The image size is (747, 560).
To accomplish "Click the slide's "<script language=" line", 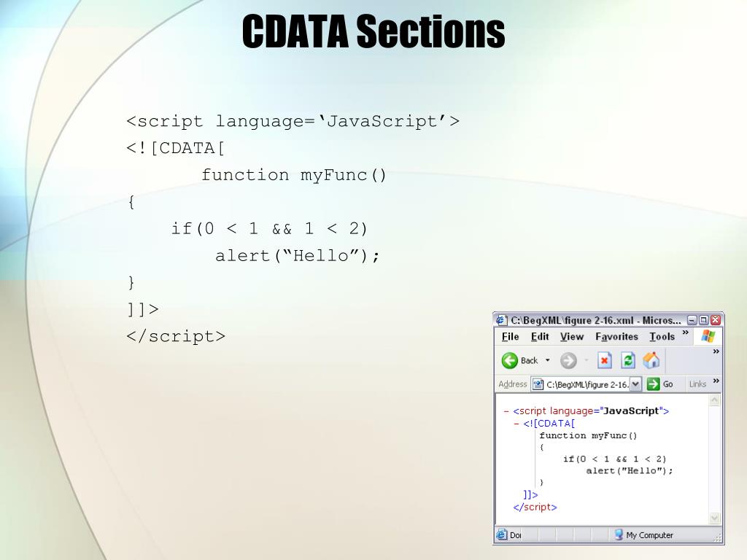I will 293,121.
